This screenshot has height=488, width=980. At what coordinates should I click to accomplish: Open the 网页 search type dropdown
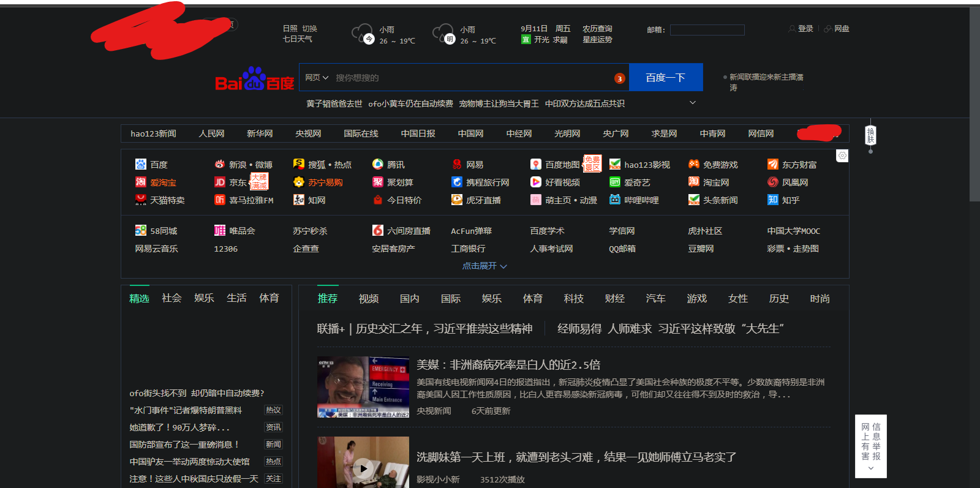[317, 78]
